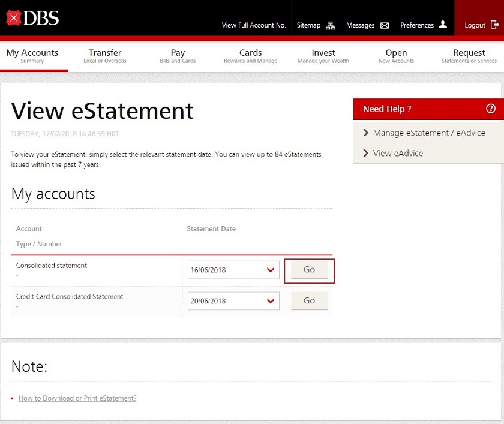
Task: Open the Transfer Local or Overseas menu
Action: point(105,56)
